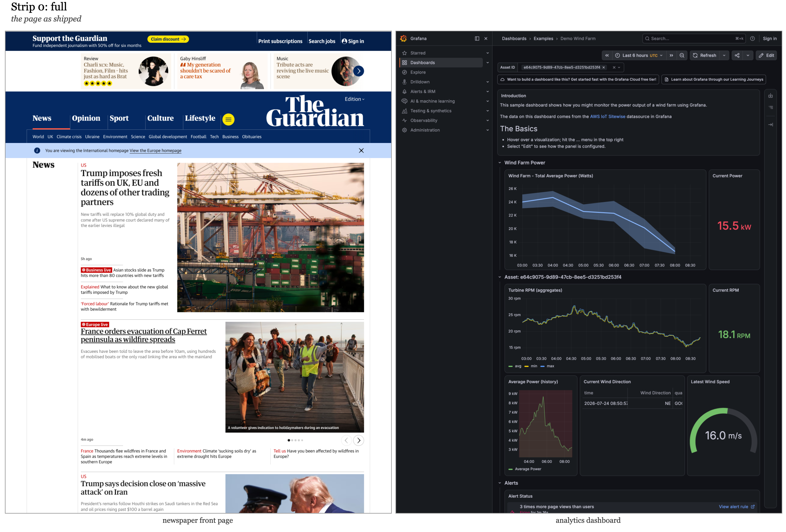Click the Edit dashboard button in Grafana
This screenshot has width=786, height=532.
coord(766,56)
